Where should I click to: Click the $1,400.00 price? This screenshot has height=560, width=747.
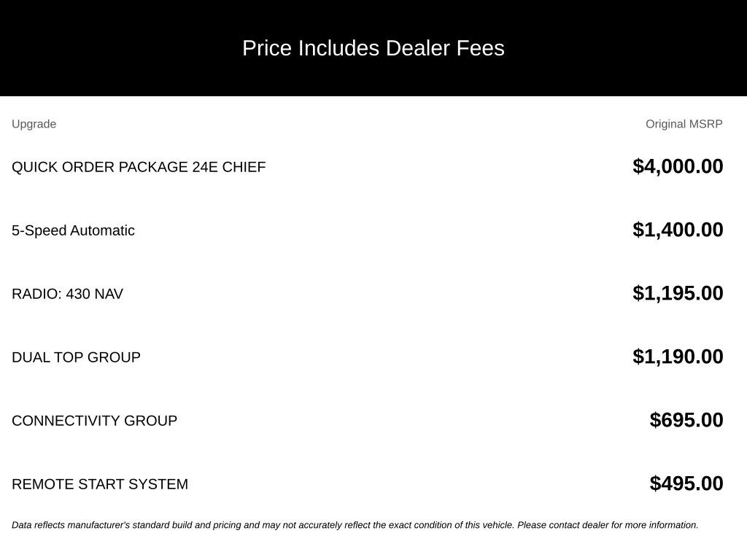[x=678, y=230]
